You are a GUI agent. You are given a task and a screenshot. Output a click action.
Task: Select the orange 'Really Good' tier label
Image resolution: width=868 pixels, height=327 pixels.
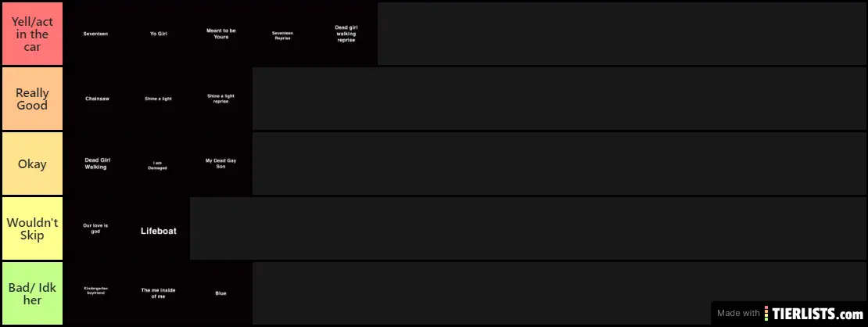click(32, 99)
